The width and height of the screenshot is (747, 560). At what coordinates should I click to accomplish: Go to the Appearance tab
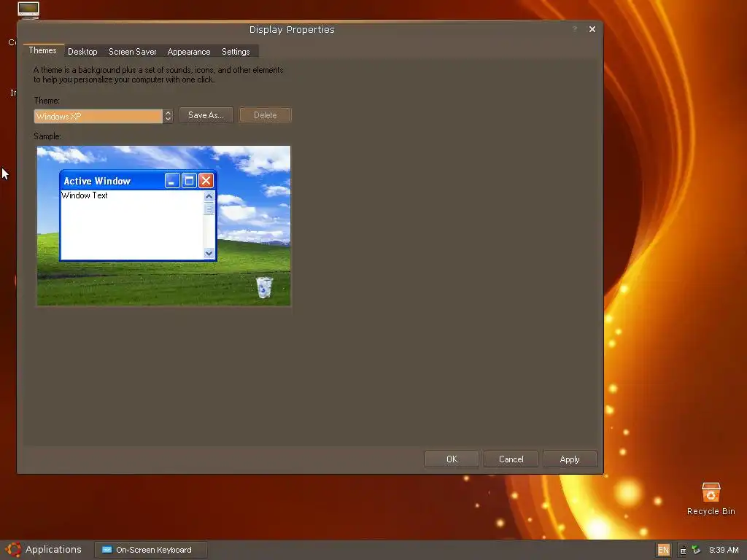pos(189,52)
